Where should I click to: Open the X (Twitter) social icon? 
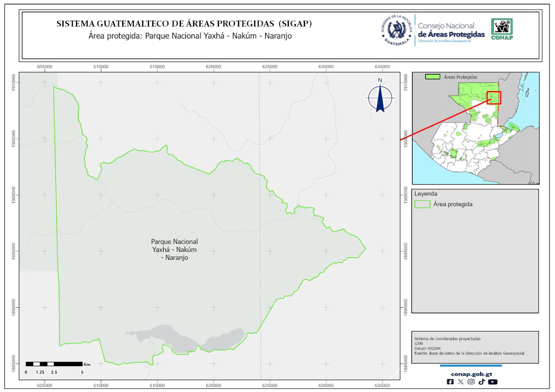(x=461, y=382)
